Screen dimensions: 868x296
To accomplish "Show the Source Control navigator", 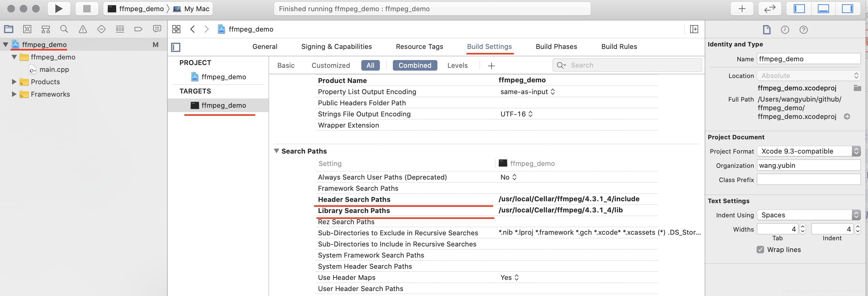I will tap(27, 29).
